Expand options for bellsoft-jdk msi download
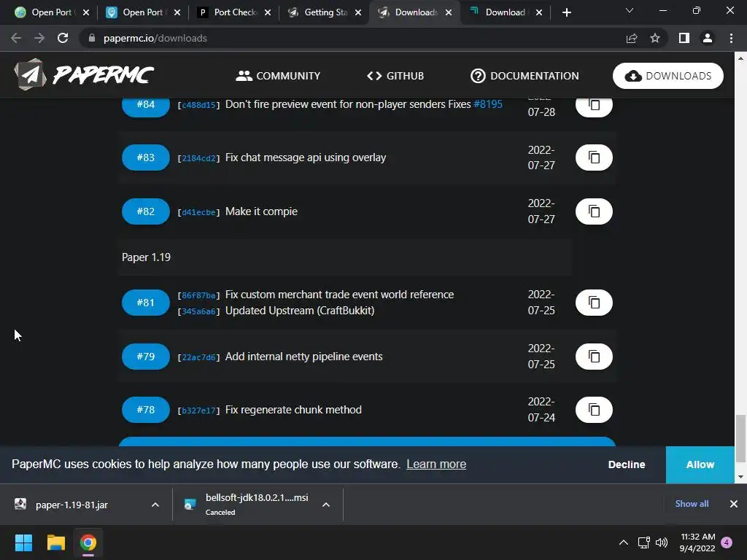Viewport: 747px width, 560px height. click(326, 505)
